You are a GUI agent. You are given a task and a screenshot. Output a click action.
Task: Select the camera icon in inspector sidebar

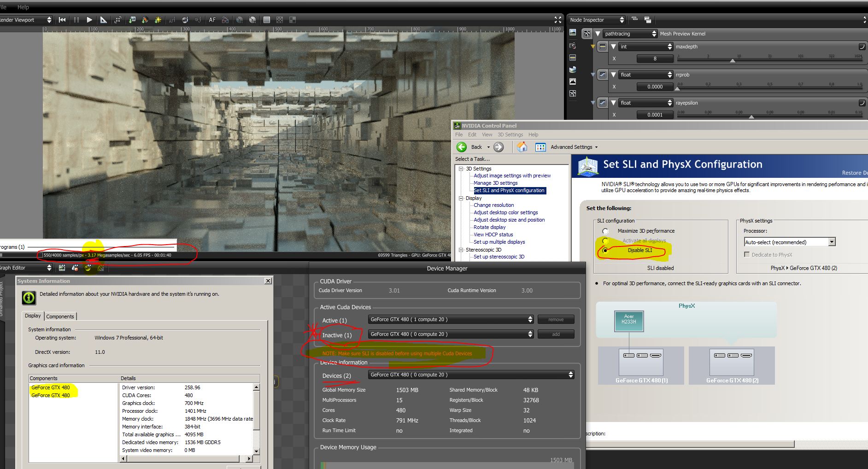573,46
